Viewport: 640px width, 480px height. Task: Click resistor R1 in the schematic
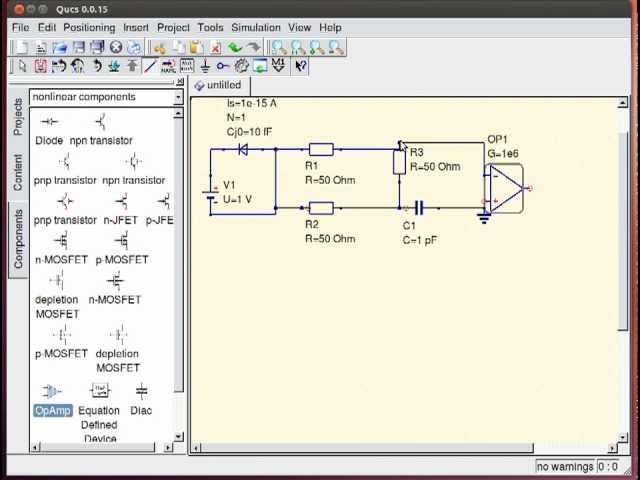pyautogui.click(x=321, y=149)
